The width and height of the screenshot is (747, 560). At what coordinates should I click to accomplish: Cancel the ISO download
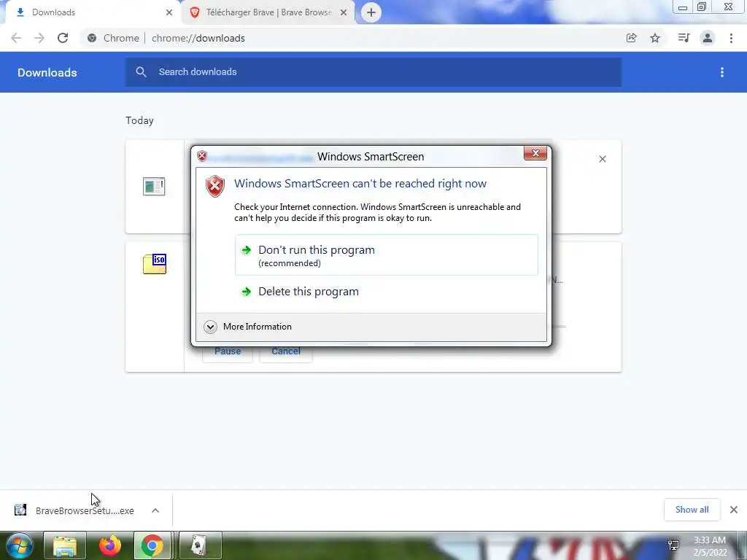click(x=286, y=351)
